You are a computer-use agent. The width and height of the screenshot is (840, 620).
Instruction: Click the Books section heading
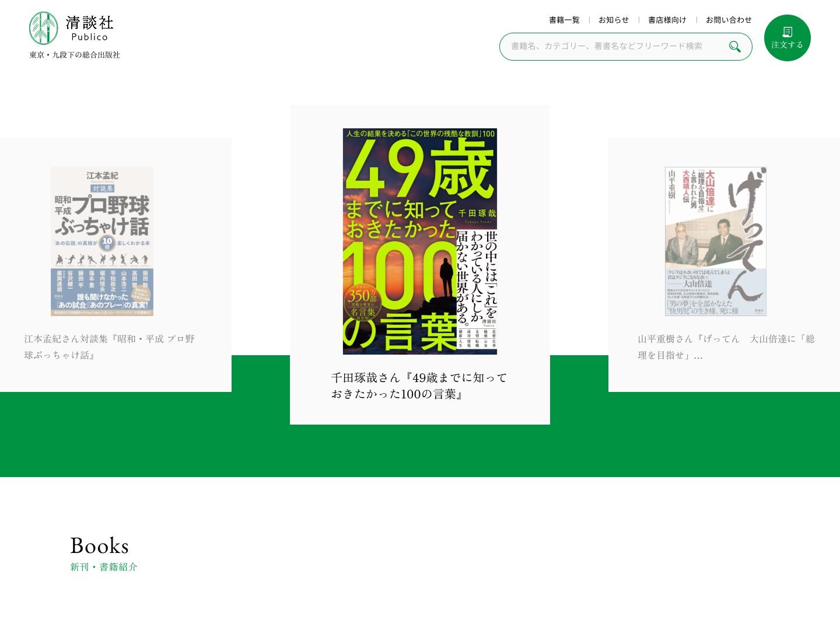pyautogui.click(x=99, y=545)
